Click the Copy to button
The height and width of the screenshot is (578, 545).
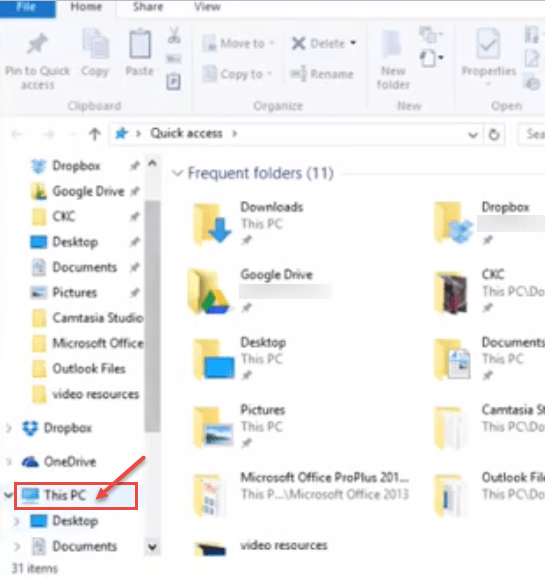[237, 74]
